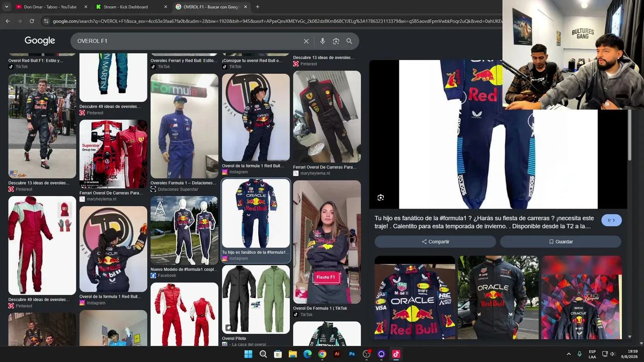644x362 pixels.
Task: Open volume control in the system tray
Action: tap(613, 354)
